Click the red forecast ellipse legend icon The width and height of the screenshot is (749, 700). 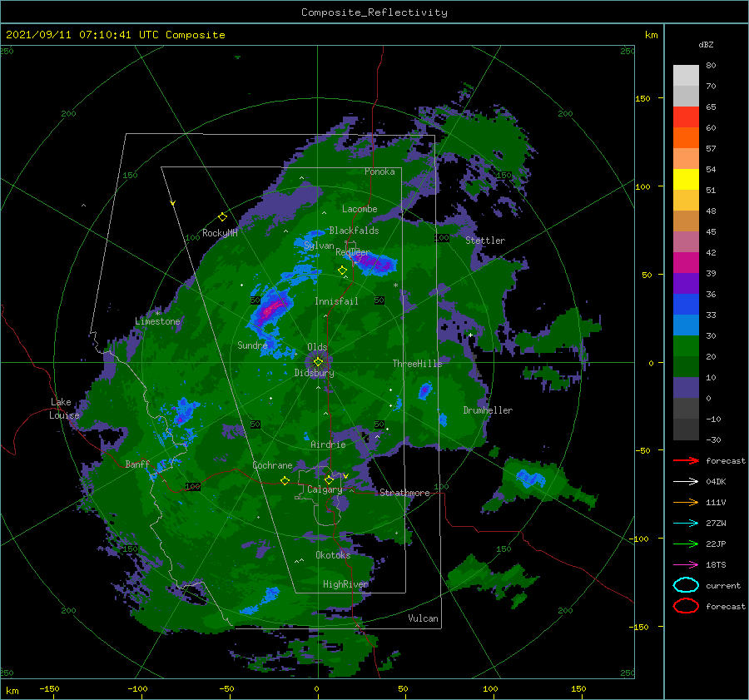686,606
